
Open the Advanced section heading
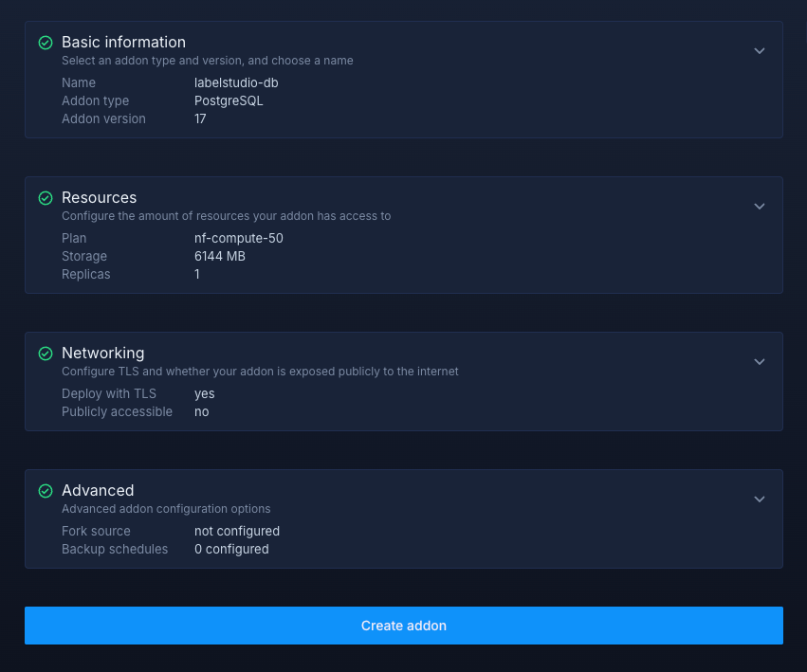[x=98, y=491]
